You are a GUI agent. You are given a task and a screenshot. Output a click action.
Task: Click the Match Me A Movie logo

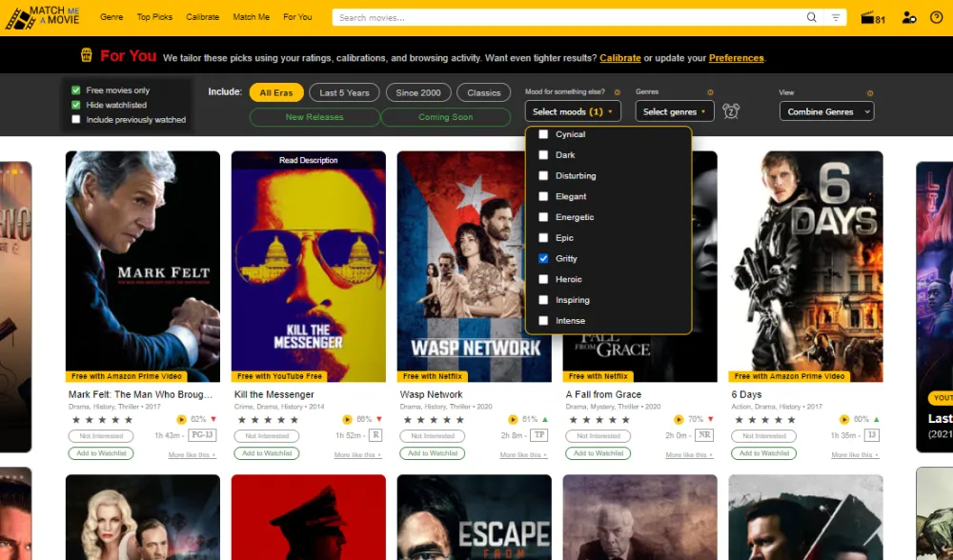42,17
